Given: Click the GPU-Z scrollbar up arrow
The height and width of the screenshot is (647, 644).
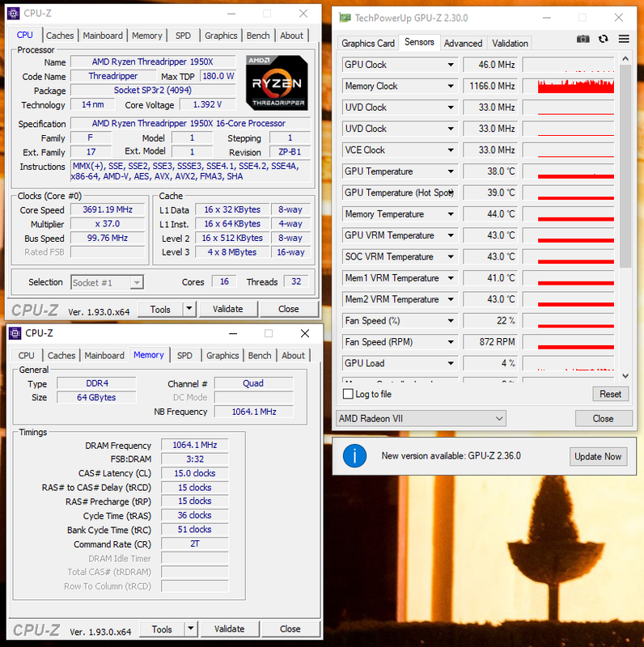Looking at the screenshot, I should click(625, 59).
